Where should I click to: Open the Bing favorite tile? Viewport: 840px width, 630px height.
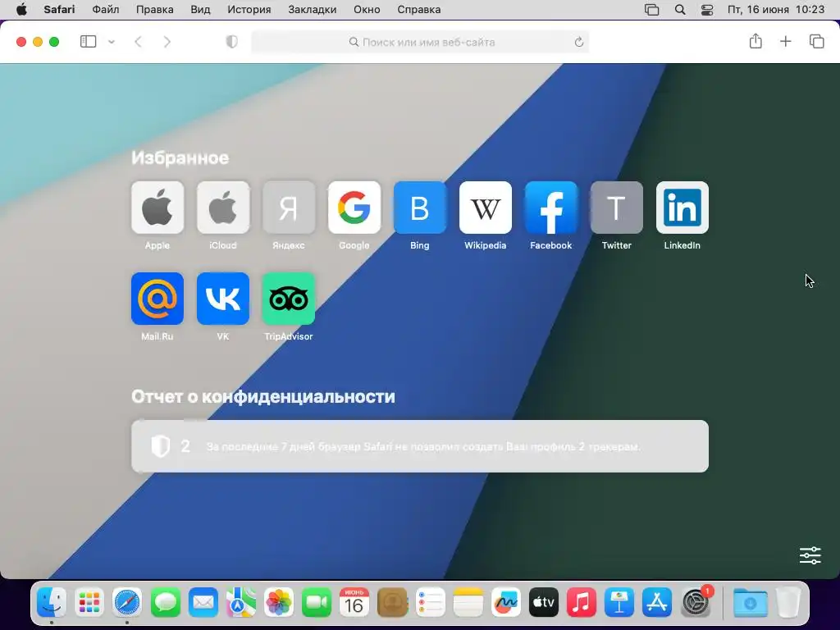(420, 208)
